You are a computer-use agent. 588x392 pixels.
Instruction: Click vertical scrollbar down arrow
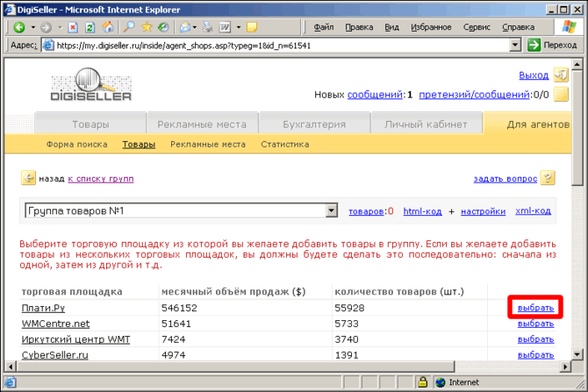point(577,353)
